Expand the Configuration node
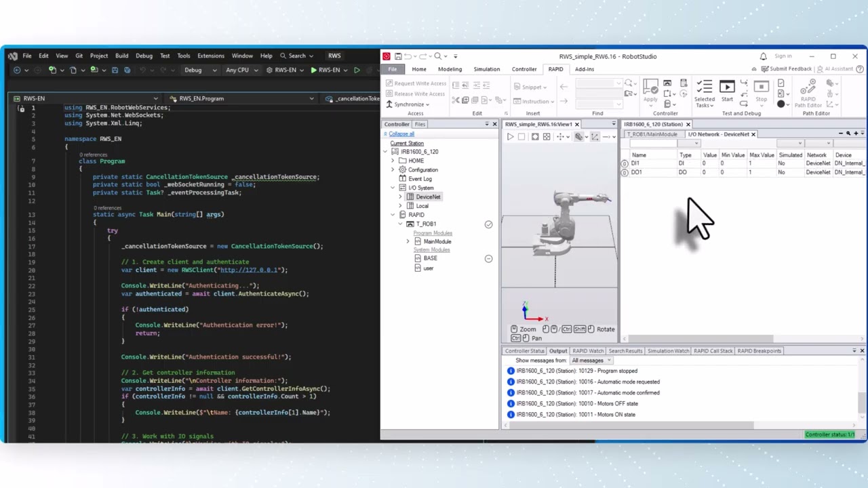The image size is (868, 488). pyautogui.click(x=393, y=169)
